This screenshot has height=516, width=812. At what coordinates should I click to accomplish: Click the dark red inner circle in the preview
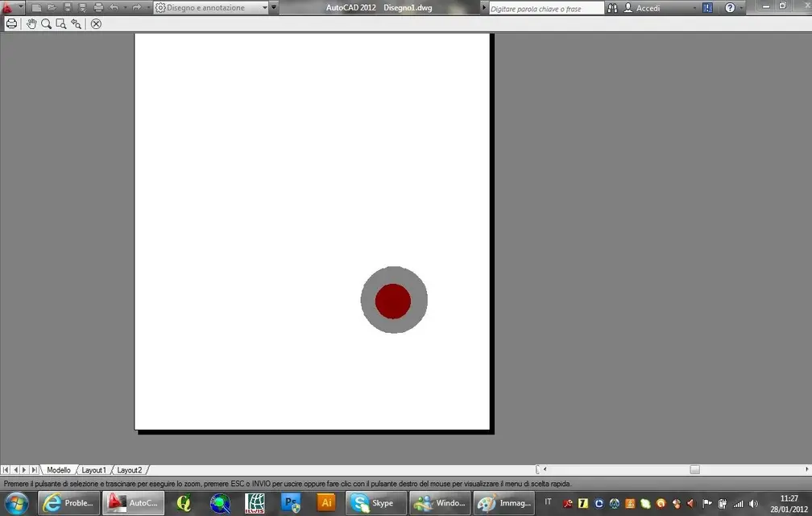[x=393, y=301]
